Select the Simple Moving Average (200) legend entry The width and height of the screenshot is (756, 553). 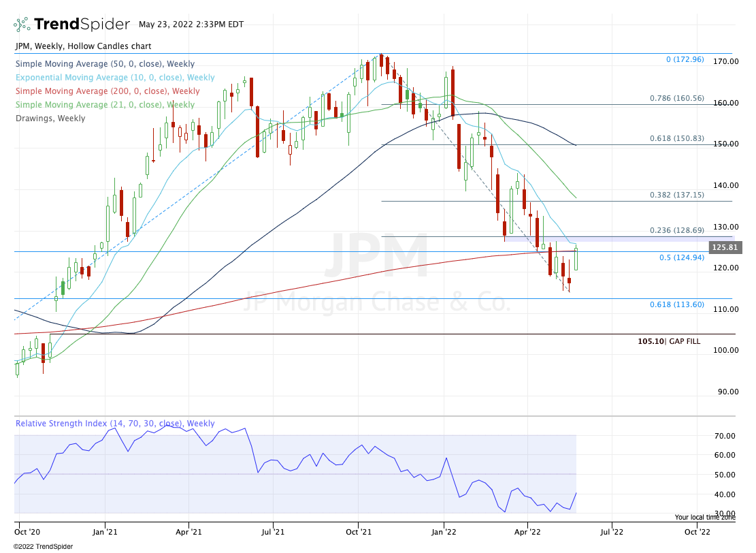click(108, 91)
